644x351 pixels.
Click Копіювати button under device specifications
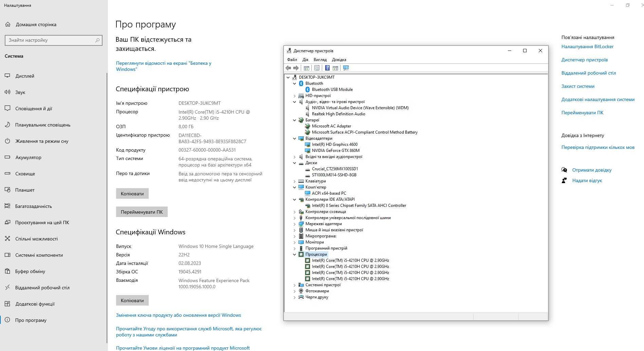[132, 194]
